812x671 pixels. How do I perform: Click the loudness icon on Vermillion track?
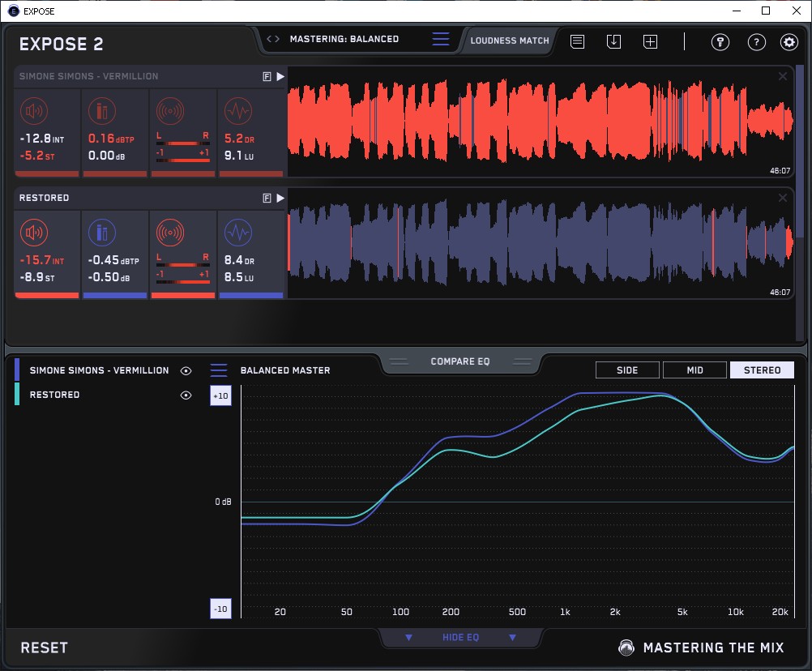32,112
